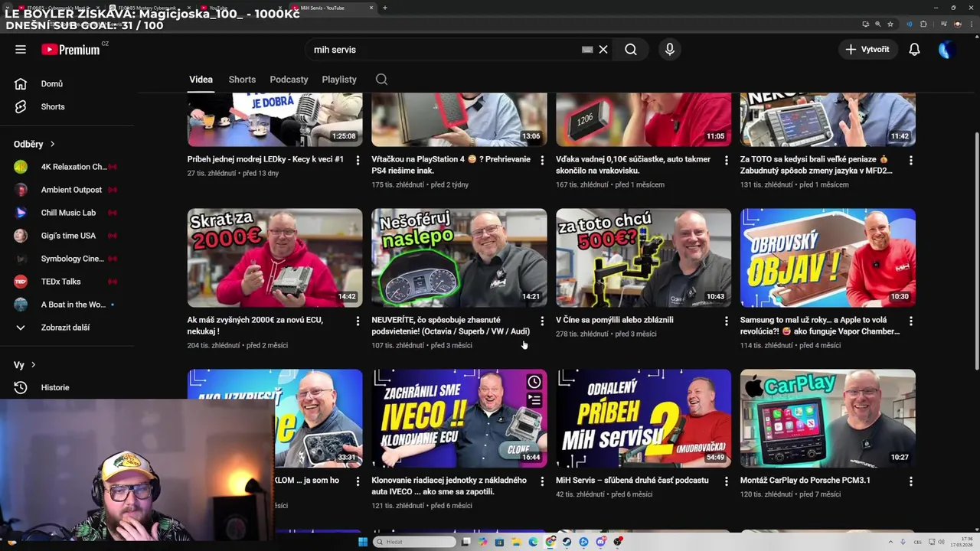This screenshot has height=551, width=980.
Task: Add IVECO video to Watch Later clock icon
Action: [534, 382]
